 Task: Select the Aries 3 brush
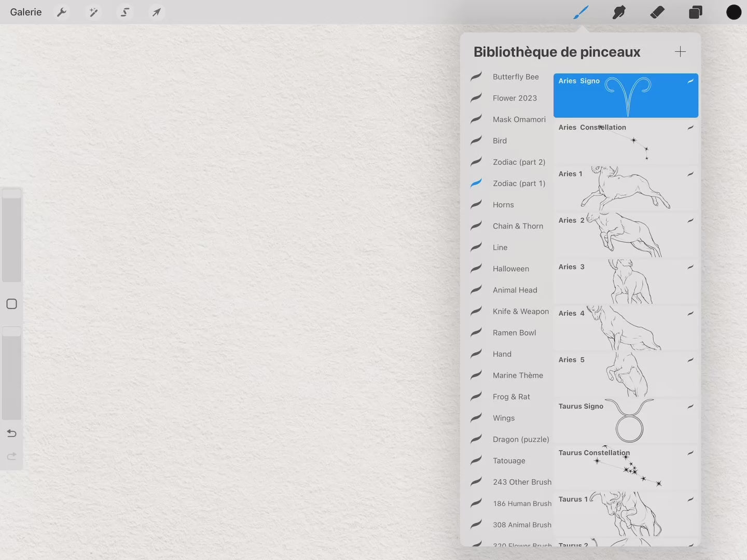(x=625, y=281)
